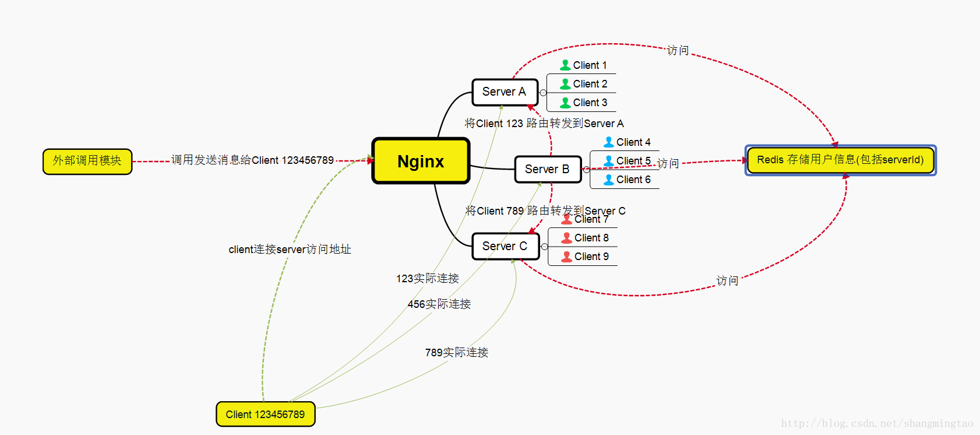Click the 123实际连接 label
The height and width of the screenshot is (435, 980).
(x=428, y=279)
